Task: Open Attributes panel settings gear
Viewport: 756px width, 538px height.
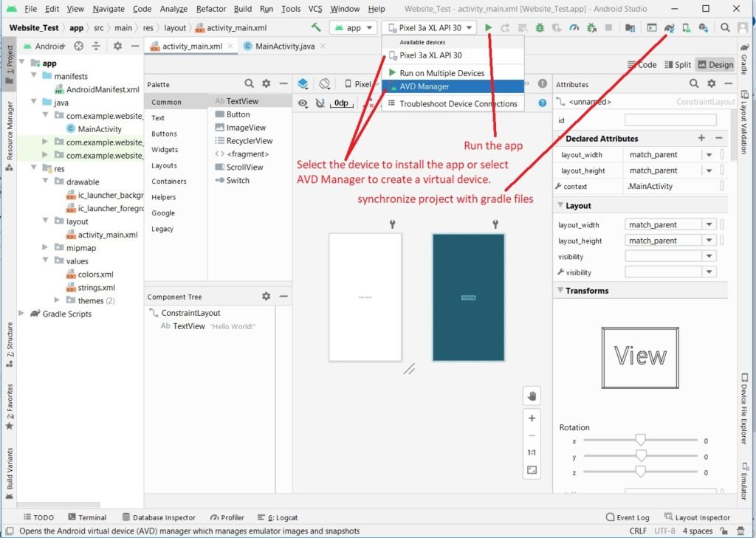Action: click(711, 83)
